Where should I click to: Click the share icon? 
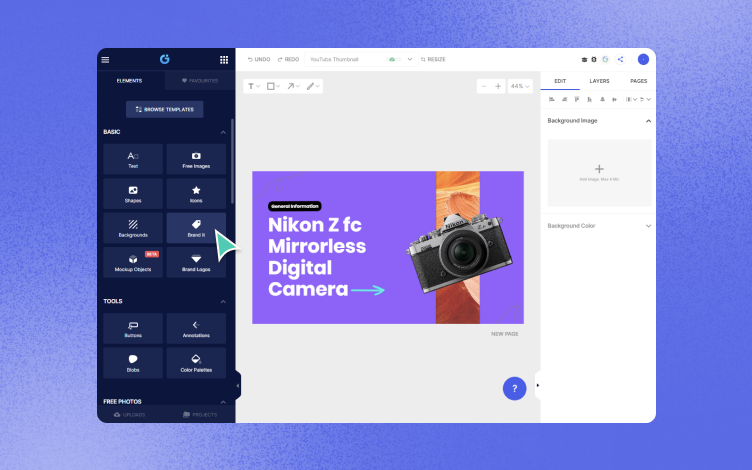(x=621, y=59)
